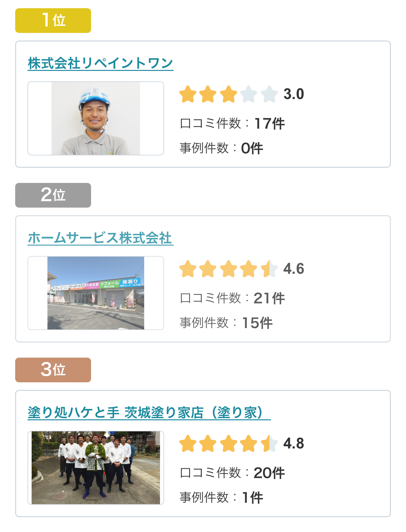This screenshot has height=532, width=406.
Task: Click empty fourth star of 3.0 rating
Action: pos(249,94)
